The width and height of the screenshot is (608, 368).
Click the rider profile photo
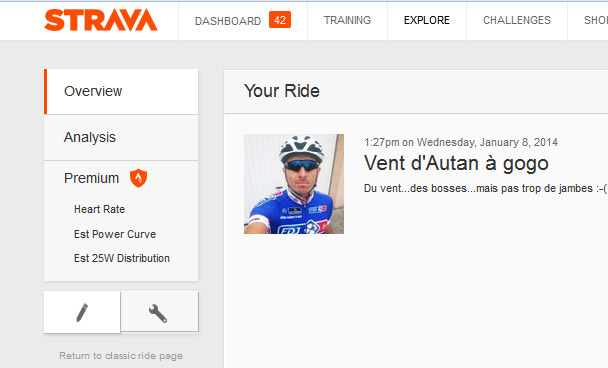294,184
